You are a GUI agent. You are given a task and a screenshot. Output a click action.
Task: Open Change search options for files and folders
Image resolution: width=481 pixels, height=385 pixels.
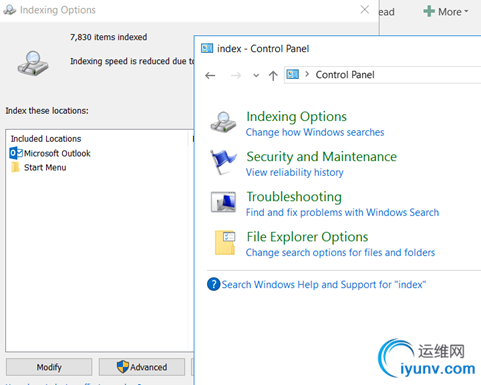click(340, 253)
